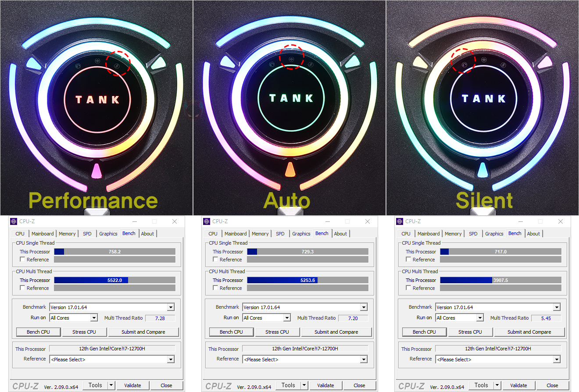Click Submit and Compare in right CPU-Z window
The image size is (579, 392).
[x=529, y=332]
